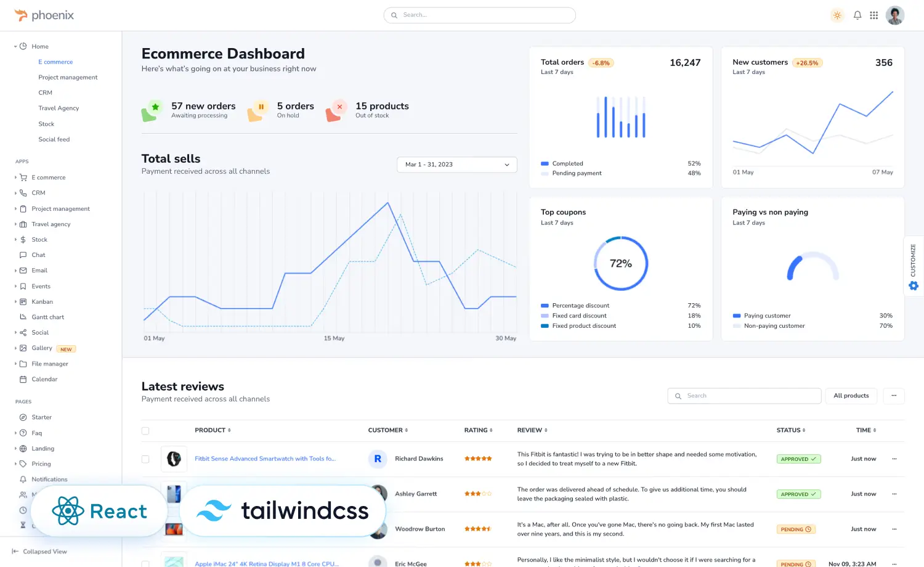Click the Kanban board icon
This screenshot has width=924, height=567.
(x=23, y=302)
